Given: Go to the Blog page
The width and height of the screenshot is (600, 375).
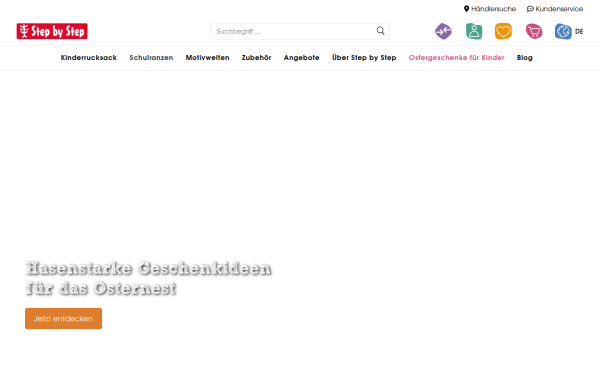Looking at the screenshot, I should [525, 58].
